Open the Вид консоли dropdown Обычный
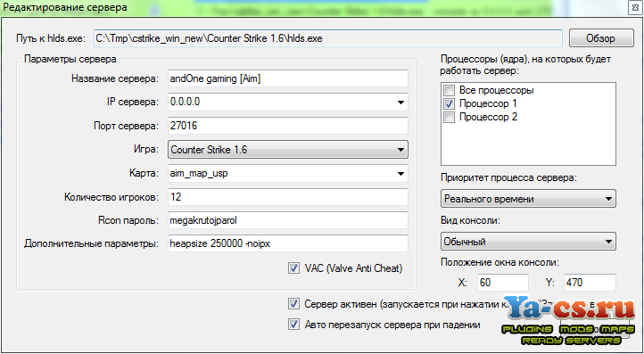 (x=528, y=242)
